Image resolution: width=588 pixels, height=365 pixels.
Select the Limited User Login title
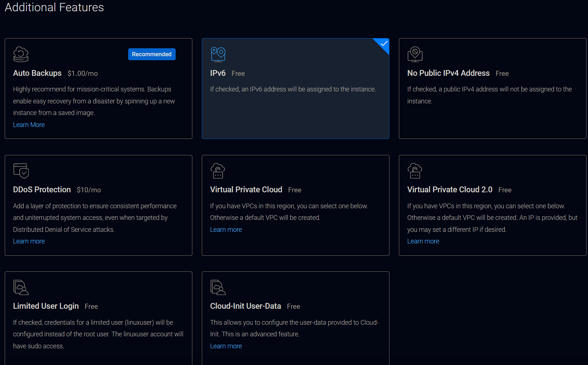pyautogui.click(x=46, y=306)
